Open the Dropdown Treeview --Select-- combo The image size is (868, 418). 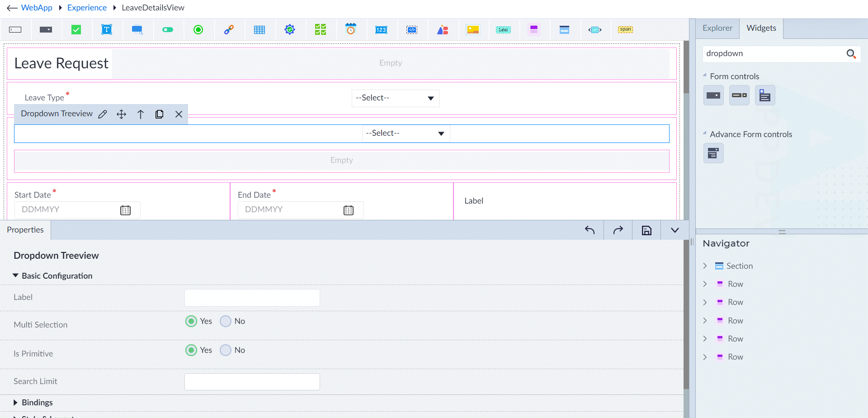pos(406,133)
